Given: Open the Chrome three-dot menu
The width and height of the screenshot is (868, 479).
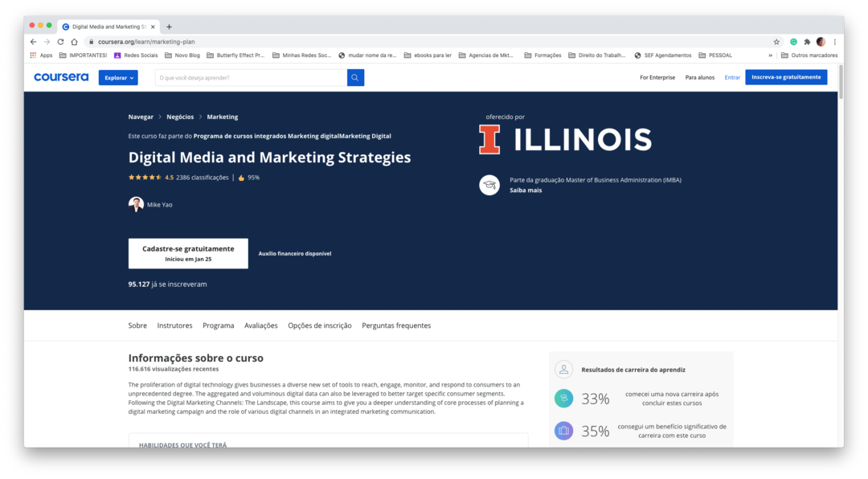Looking at the screenshot, I should (835, 42).
